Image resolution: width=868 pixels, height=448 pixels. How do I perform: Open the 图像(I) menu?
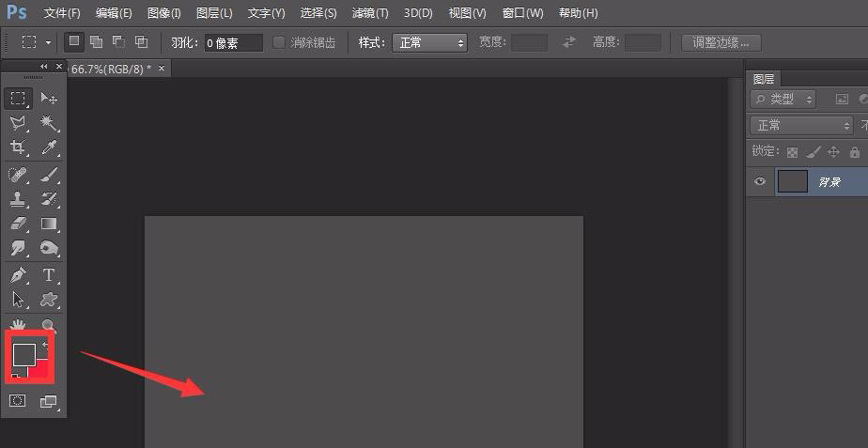tap(164, 13)
